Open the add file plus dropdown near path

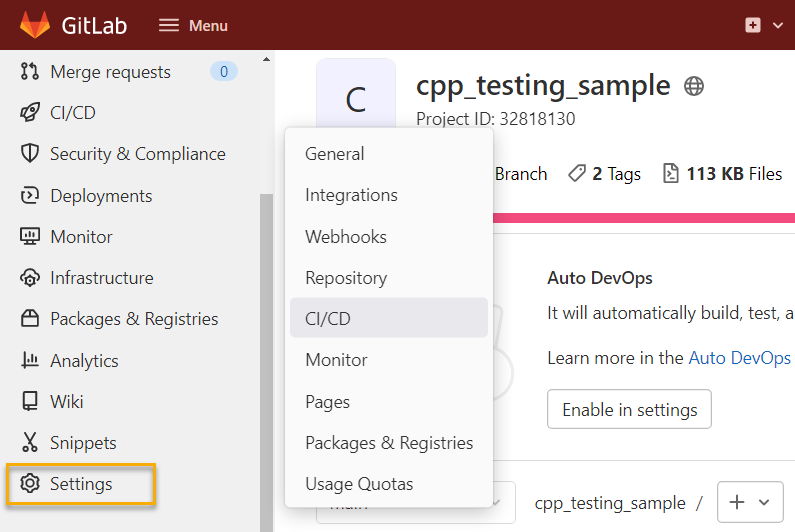[x=750, y=503]
